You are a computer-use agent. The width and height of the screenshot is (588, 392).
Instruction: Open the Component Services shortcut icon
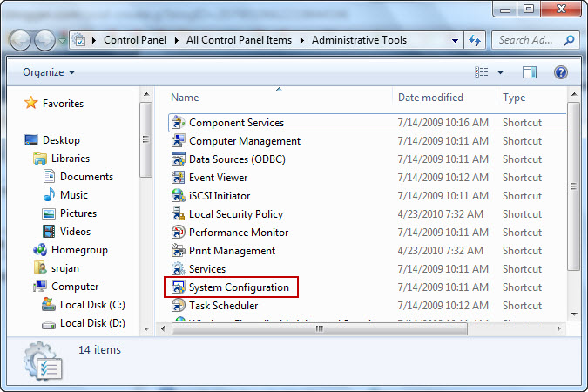pyautogui.click(x=178, y=123)
